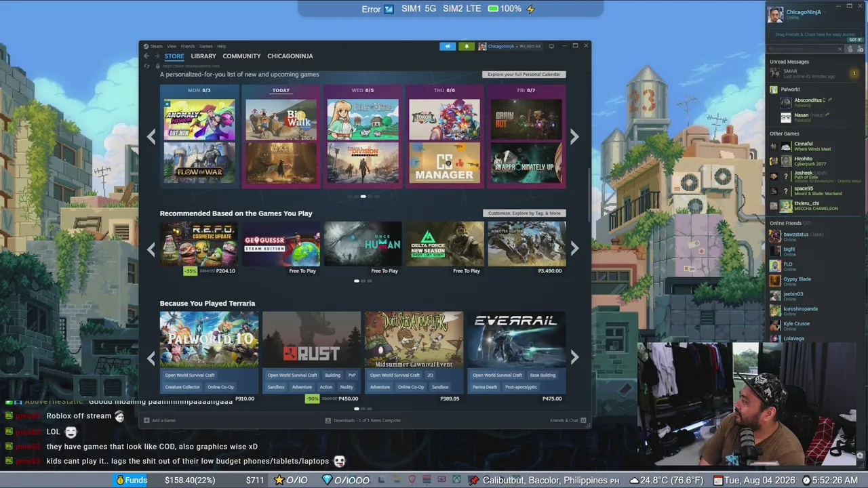
Task: Open the Steam menu
Action: click(157, 46)
